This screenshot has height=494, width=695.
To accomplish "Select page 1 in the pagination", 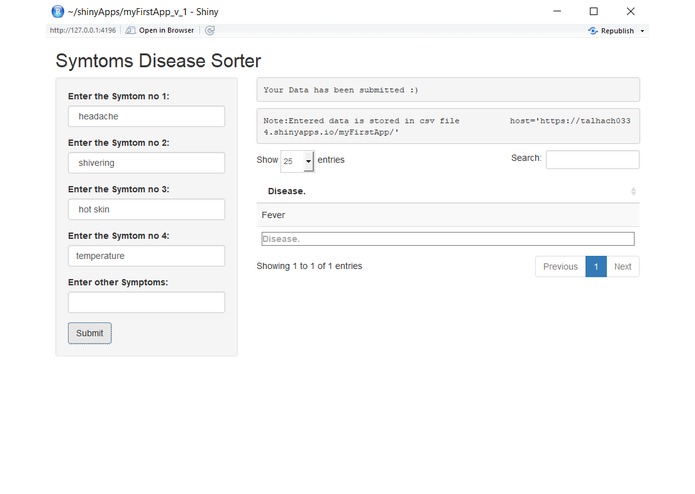I will 596,267.
